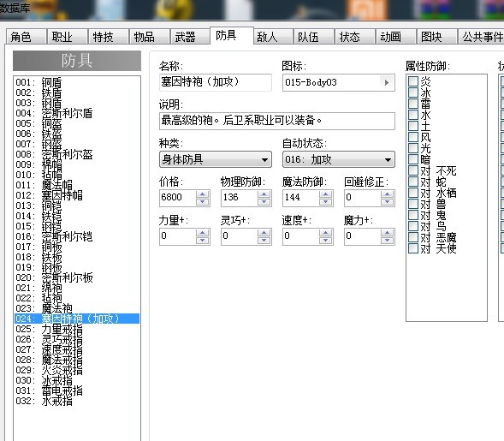The image size is (504, 441).
Task: Decrease 价格 with the down arrow
Action: coord(203,202)
